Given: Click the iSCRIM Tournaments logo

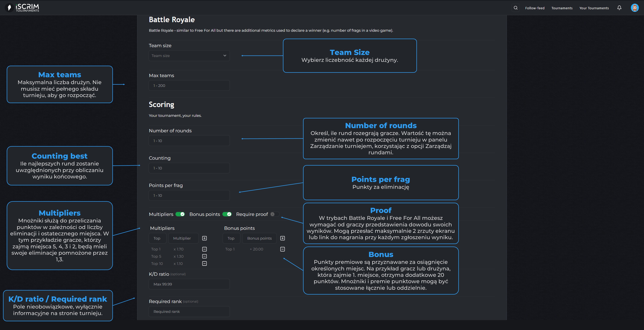Looking at the screenshot, I should point(22,8).
